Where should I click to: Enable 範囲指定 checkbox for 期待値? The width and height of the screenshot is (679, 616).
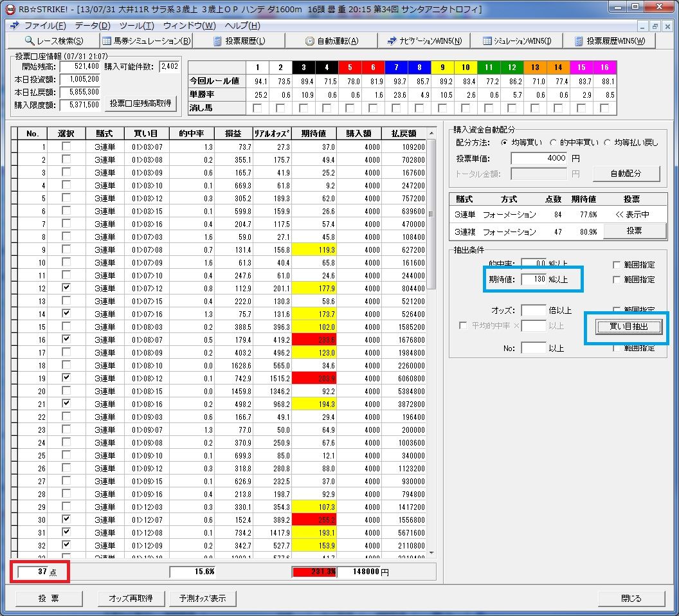click(617, 280)
